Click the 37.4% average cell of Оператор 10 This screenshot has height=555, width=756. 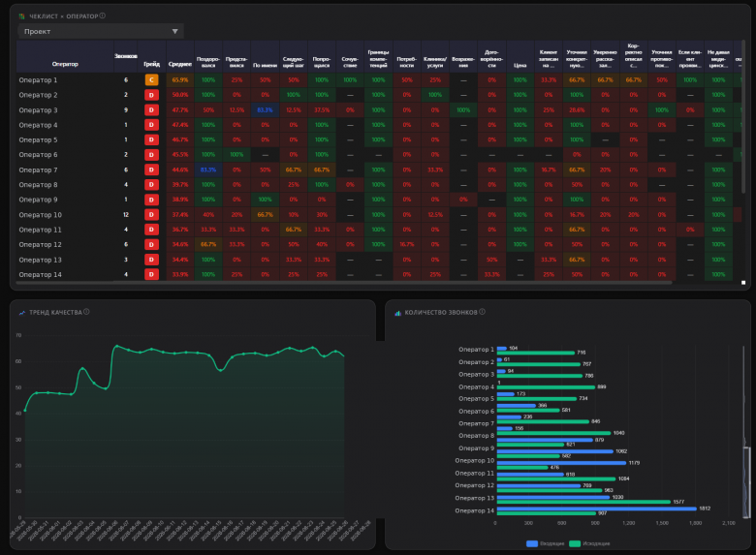click(x=180, y=214)
